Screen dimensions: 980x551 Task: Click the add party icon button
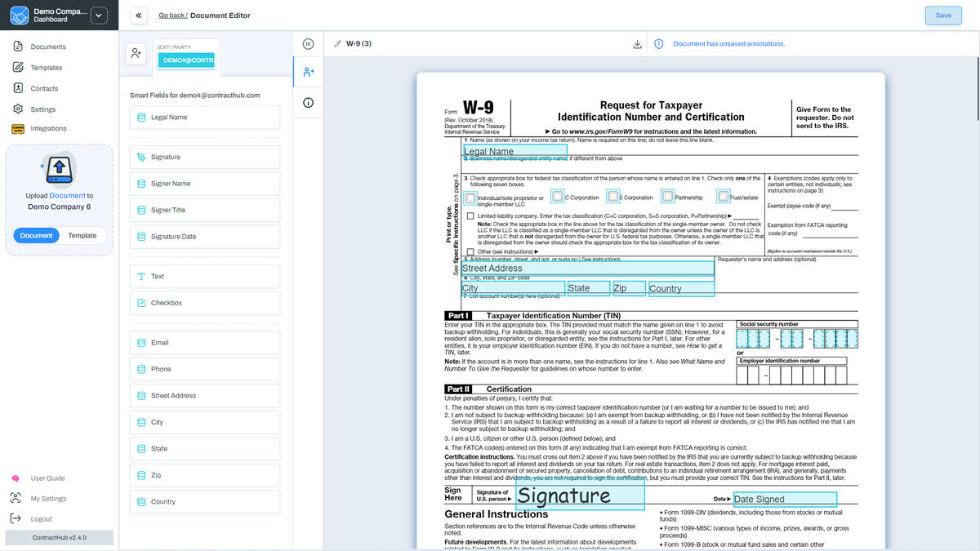pos(136,53)
